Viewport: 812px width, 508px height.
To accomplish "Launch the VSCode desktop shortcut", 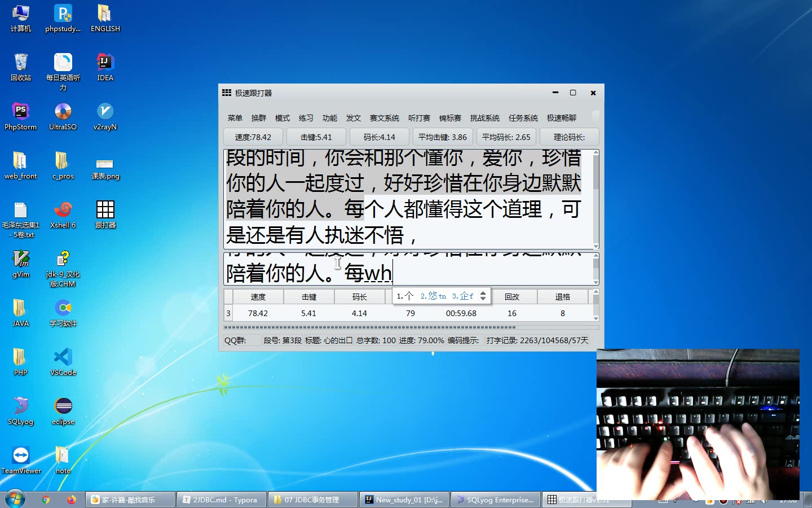I will coord(63,362).
